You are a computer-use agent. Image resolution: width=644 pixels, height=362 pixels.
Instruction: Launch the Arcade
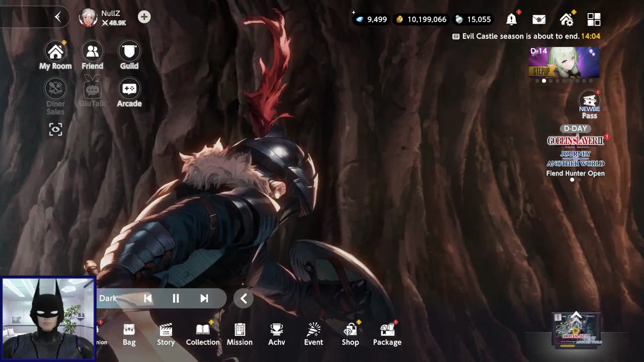click(129, 93)
